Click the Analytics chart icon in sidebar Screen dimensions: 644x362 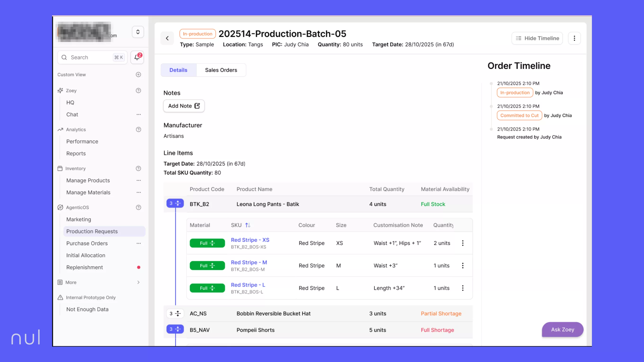pyautogui.click(x=60, y=129)
